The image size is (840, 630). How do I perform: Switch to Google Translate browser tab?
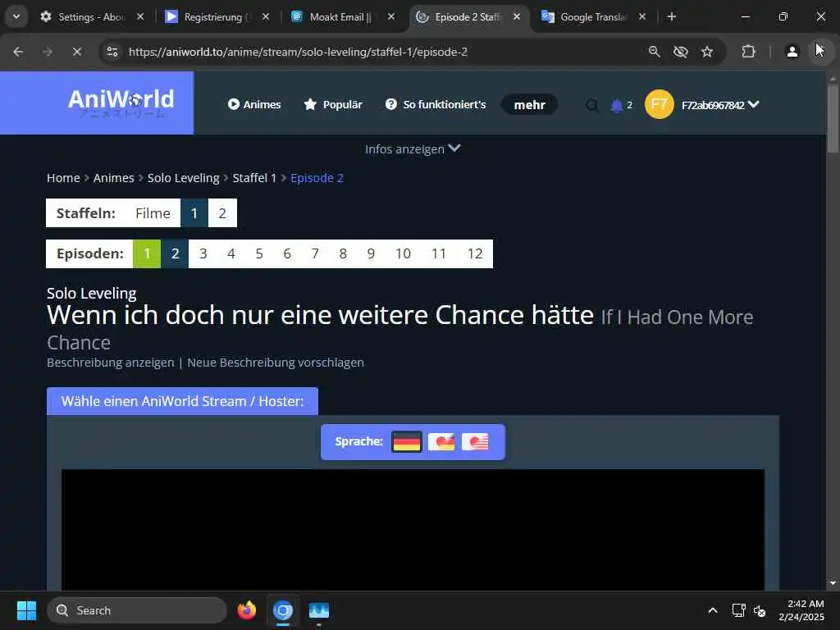click(x=594, y=17)
